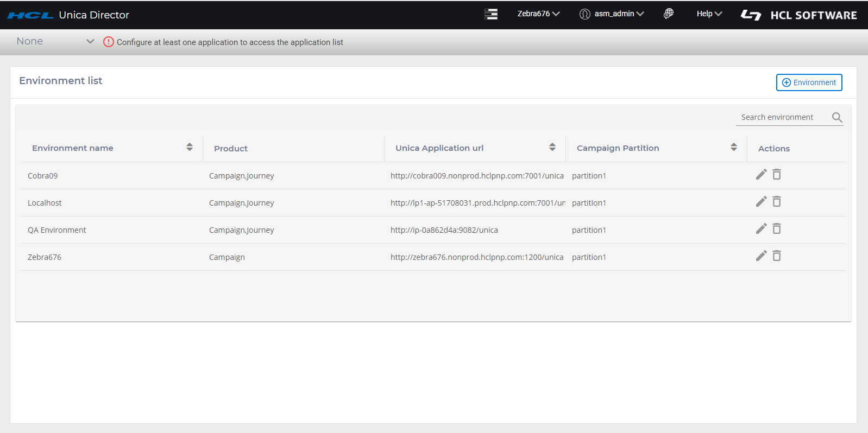This screenshot has height=433, width=868.
Task: Delete the QA Environment row
Action: (777, 228)
